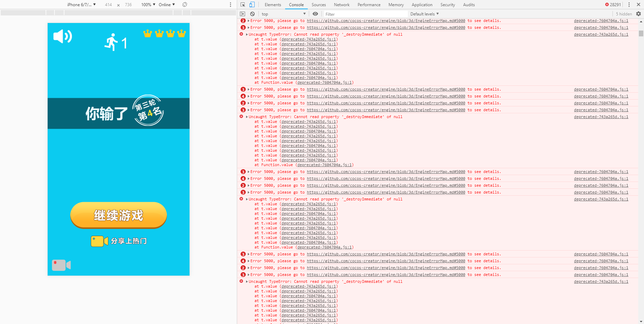This screenshot has width=644, height=324.
Task: Open DevTools customize kebab menu
Action: tap(629, 4)
